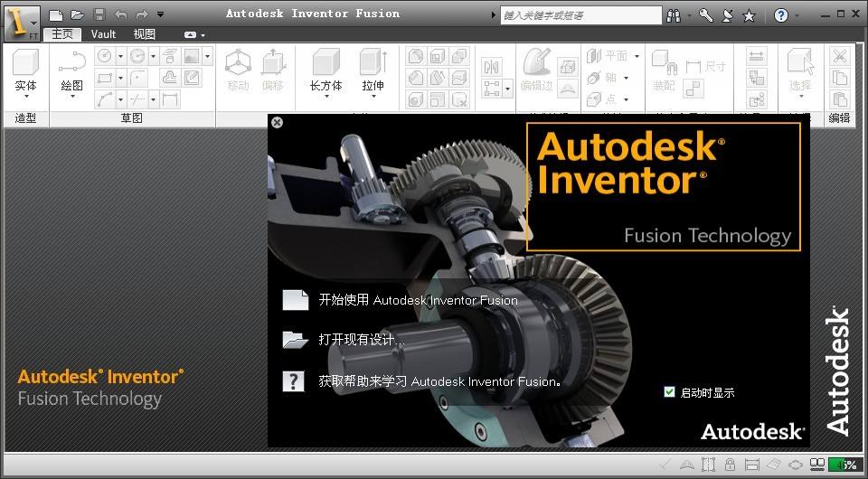Click the satellite communication center icon
Screen dimensions: 868x479
[x=727, y=15]
